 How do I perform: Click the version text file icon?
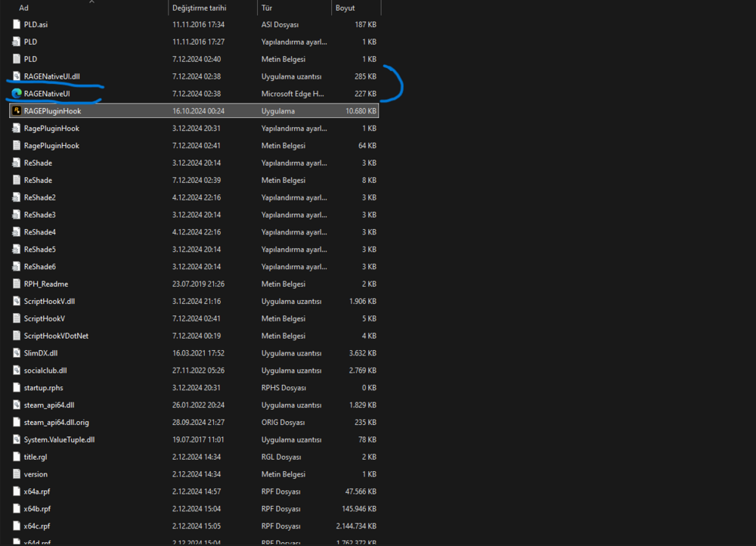[17, 474]
